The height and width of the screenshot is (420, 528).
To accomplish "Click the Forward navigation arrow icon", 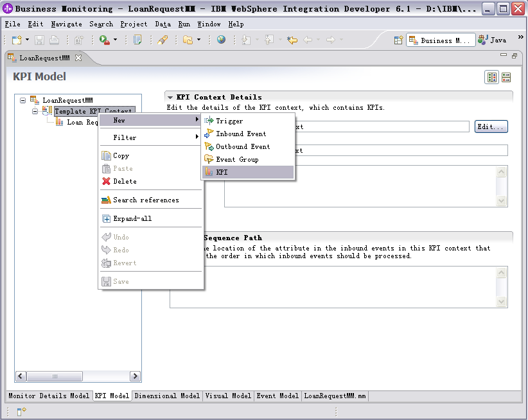I will click(x=331, y=40).
